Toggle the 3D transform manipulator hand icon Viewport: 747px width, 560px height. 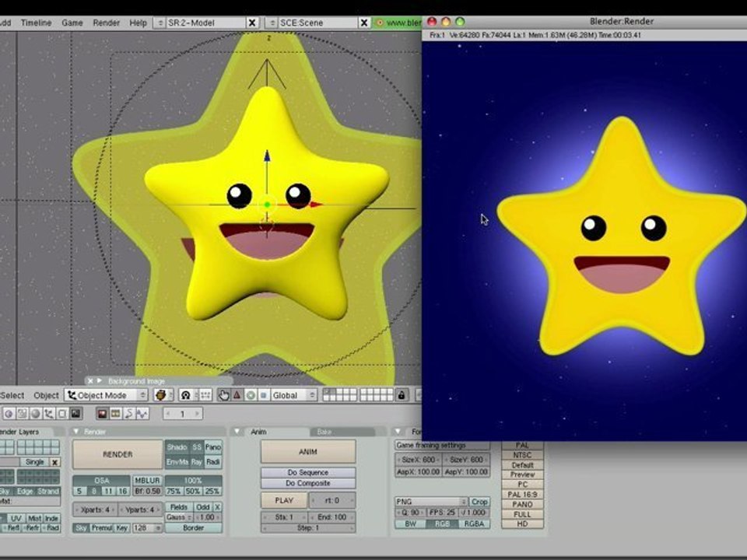point(223,395)
